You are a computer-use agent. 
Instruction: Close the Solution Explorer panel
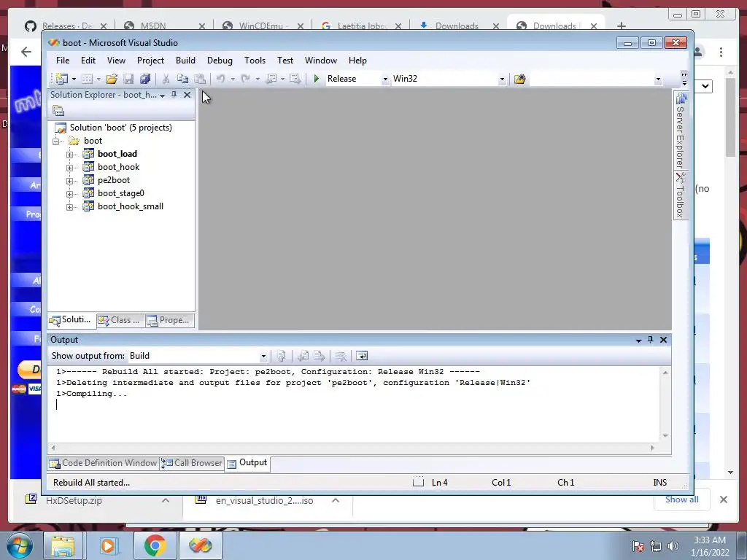point(187,95)
